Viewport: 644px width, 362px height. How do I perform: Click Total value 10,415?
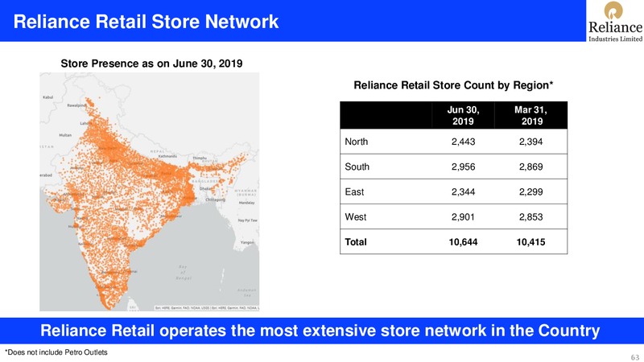point(530,242)
